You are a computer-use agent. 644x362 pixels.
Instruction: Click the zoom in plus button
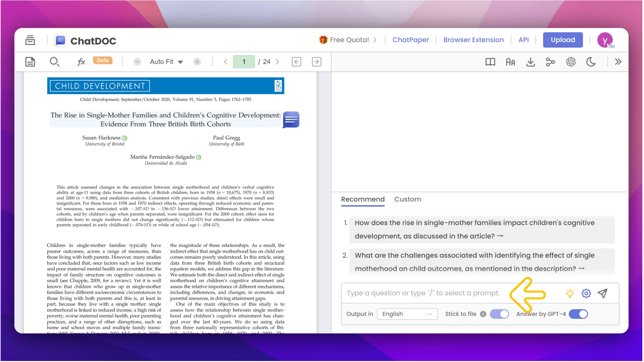point(197,62)
